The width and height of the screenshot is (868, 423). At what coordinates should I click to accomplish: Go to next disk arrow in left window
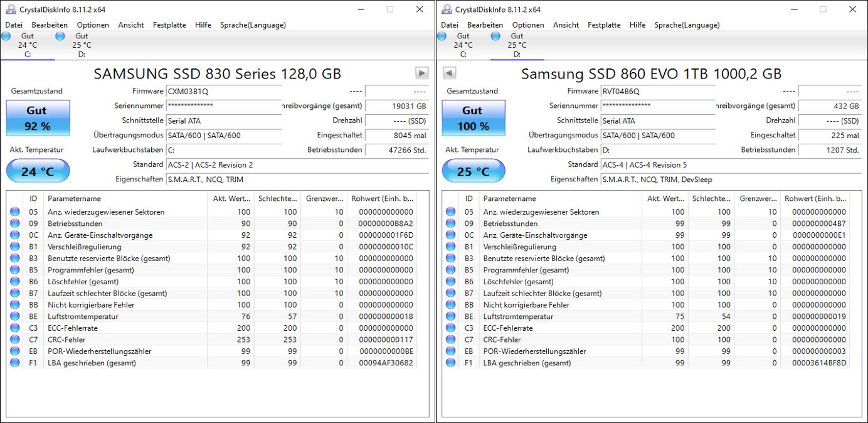[422, 73]
